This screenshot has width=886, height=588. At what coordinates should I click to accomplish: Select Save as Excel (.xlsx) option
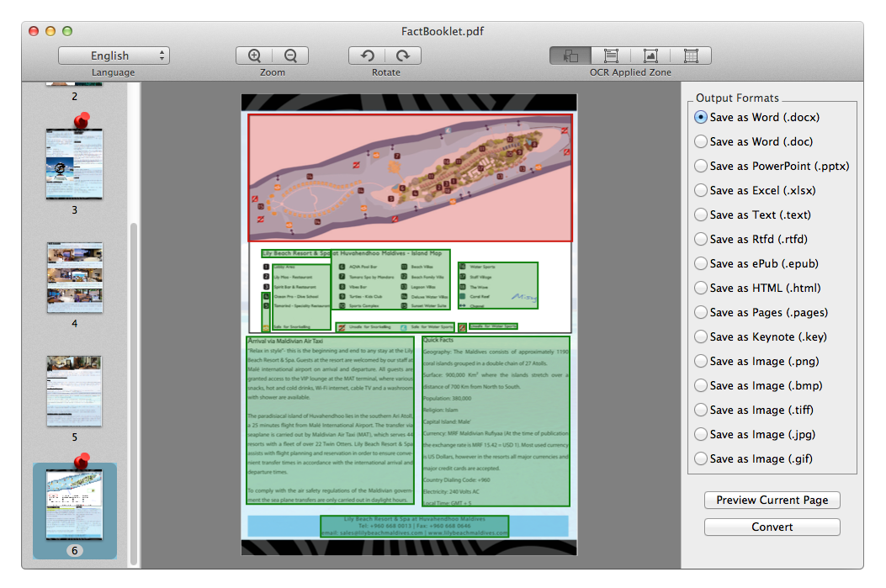(755, 190)
